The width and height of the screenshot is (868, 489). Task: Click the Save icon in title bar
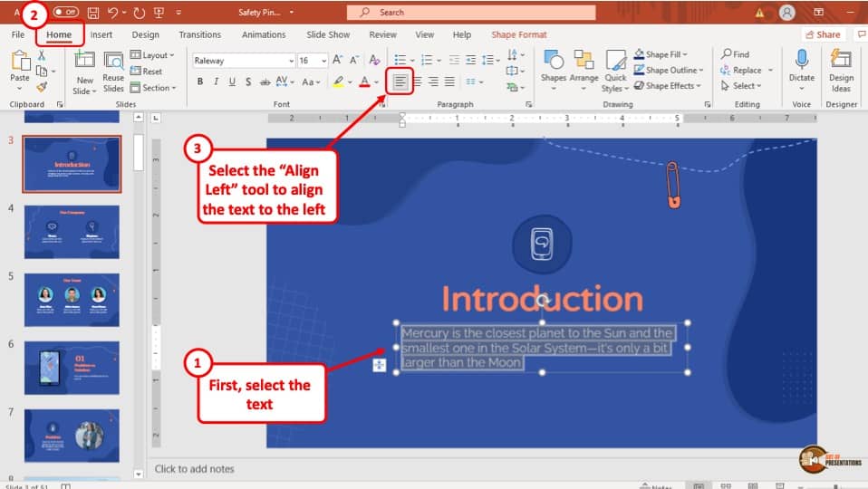coord(93,12)
